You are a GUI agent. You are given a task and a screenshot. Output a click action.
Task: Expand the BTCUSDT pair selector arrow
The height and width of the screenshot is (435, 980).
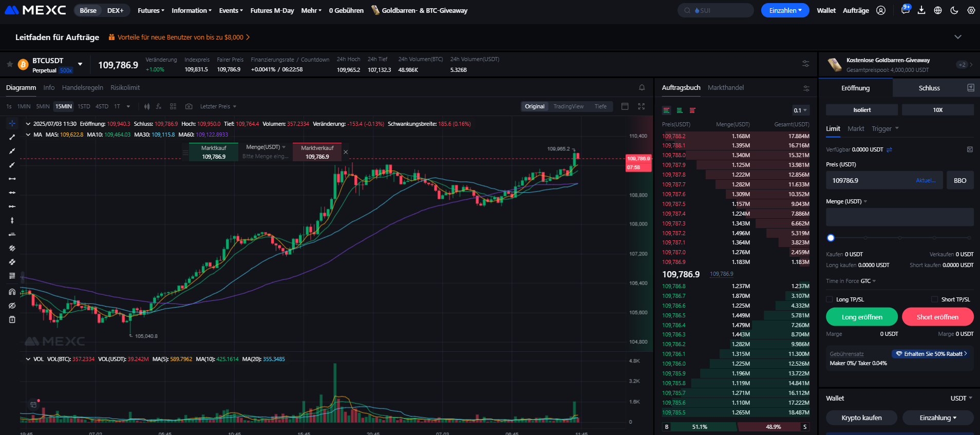pyautogui.click(x=80, y=64)
